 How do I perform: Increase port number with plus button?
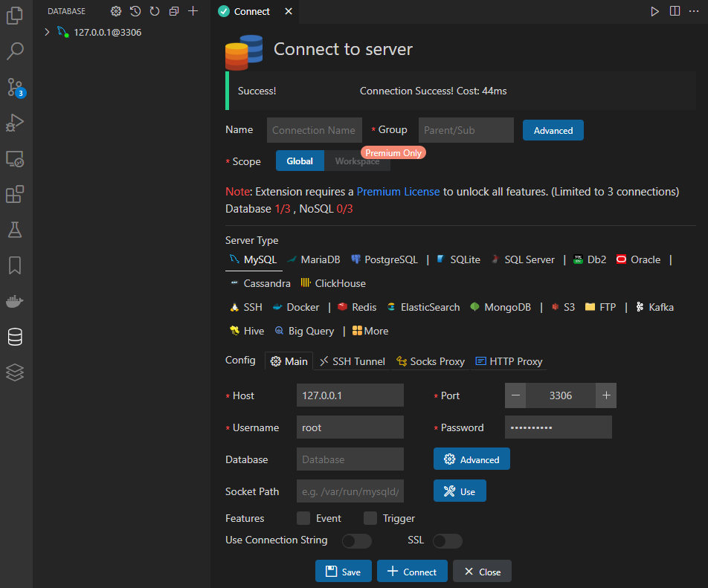pos(606,395)
